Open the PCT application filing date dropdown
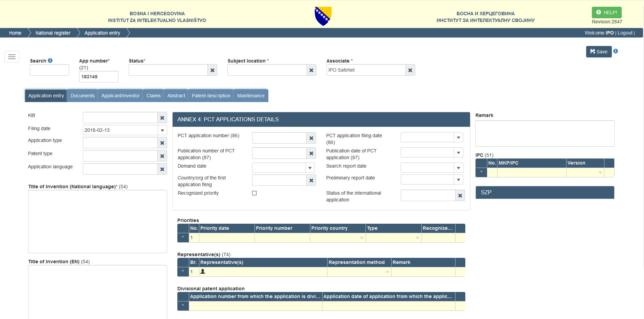This screenshot has height=319, width=644. (x=459, y=138)
